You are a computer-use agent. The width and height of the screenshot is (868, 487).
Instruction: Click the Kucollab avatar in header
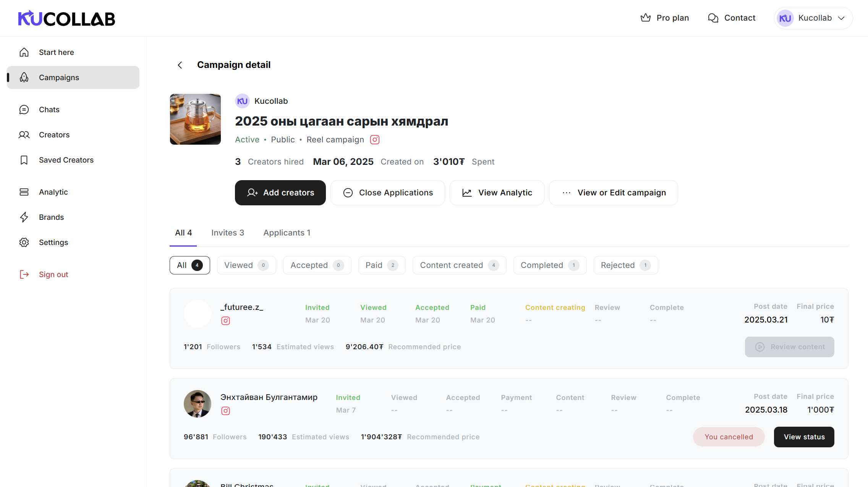(785, 18)
